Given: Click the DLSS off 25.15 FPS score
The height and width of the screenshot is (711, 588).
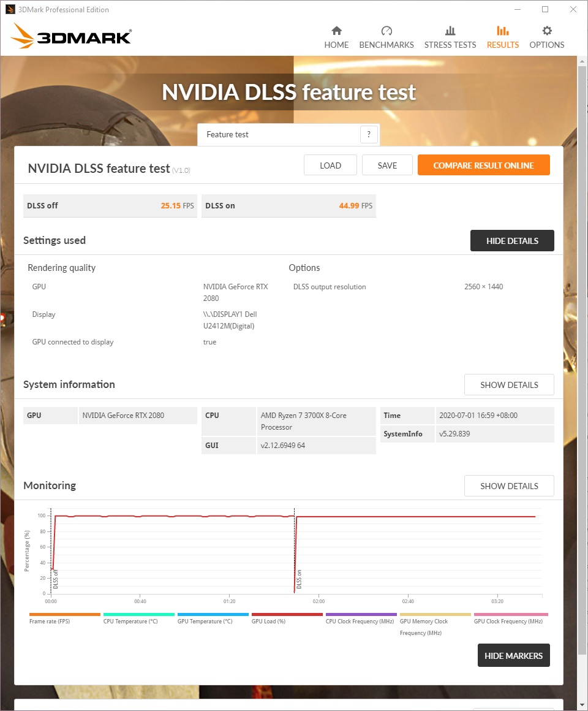Looking at the screenshot, I should click(x=110, y=205).
